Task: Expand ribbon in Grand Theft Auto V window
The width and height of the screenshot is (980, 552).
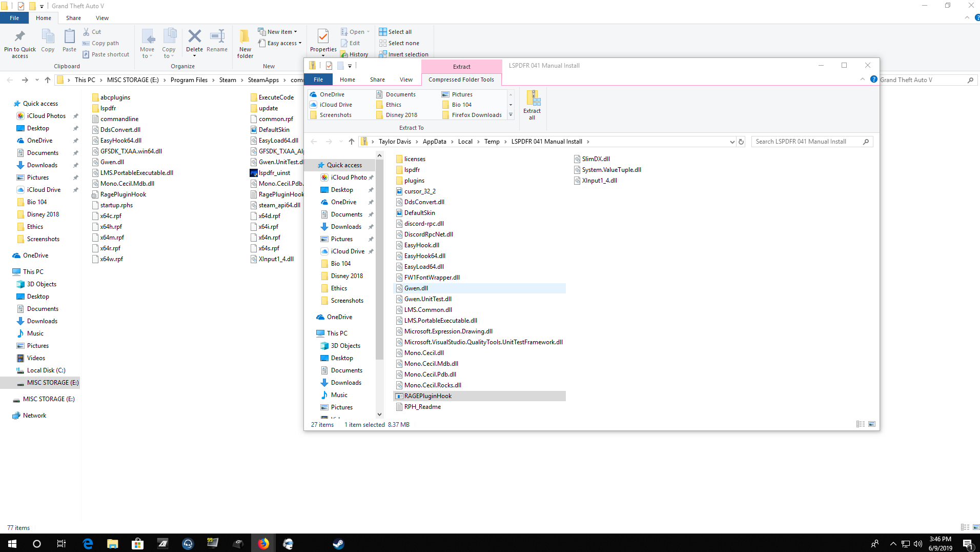Action: 967,18
